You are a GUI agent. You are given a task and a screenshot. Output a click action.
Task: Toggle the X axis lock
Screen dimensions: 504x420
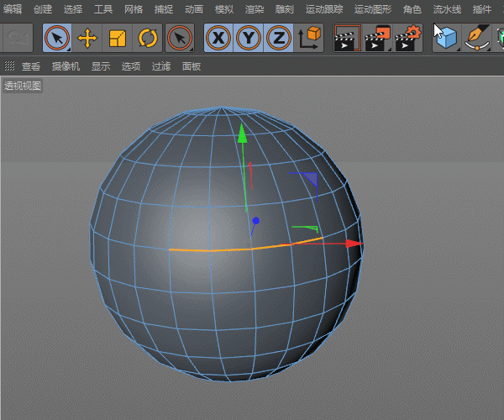[x=218, y=38]
